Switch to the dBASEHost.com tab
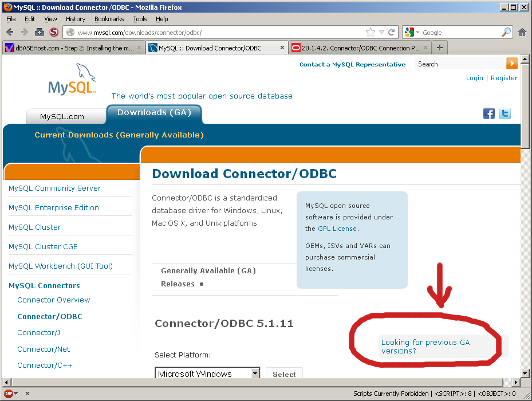Image resolution: width=532 pixels, height=401 pixels. 74,48
